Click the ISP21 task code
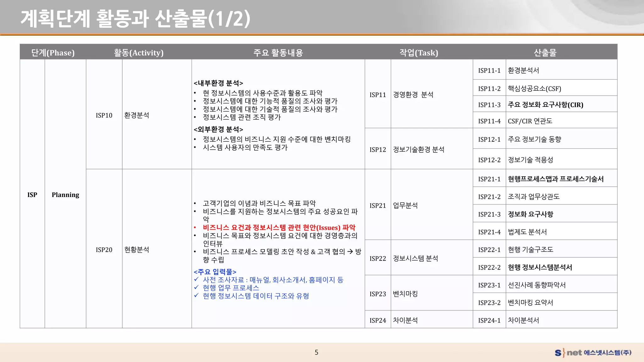This screenshot has width=644, height=362. [378, 206]
